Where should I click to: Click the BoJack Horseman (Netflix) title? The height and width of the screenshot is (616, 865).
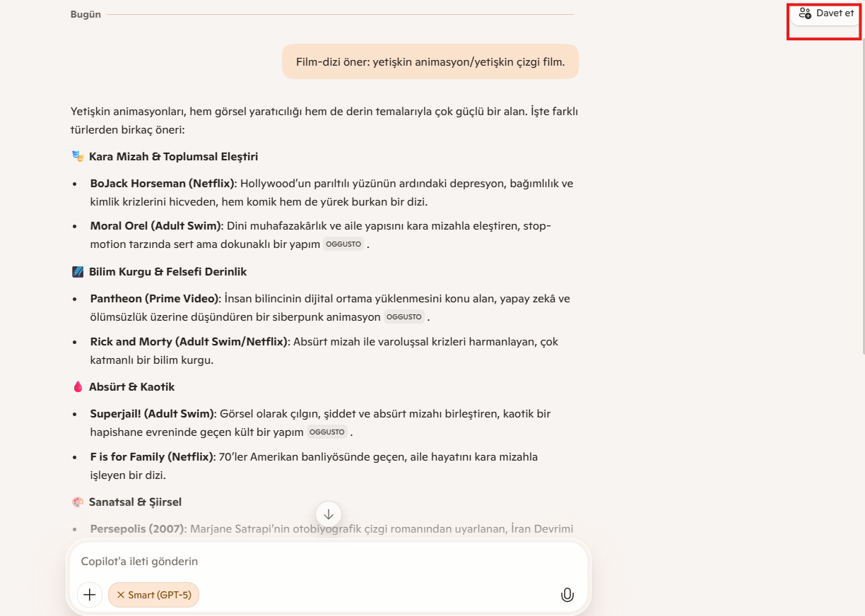(162, 184)
